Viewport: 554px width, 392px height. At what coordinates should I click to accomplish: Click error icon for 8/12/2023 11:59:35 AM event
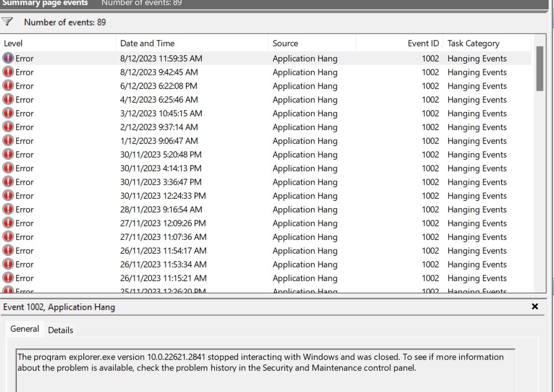[x=8, y=58]
